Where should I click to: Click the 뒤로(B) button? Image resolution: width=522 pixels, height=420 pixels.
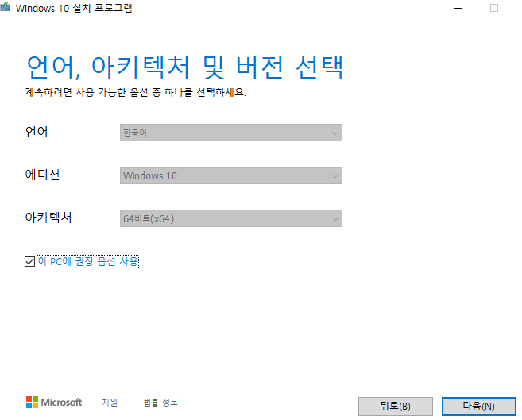point(396,407)
